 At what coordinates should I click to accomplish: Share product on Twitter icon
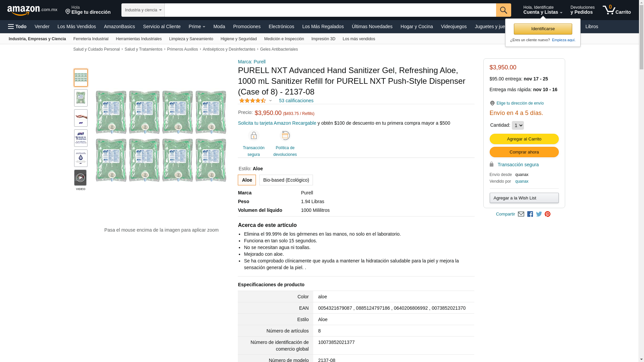click(x=539, y=214)
